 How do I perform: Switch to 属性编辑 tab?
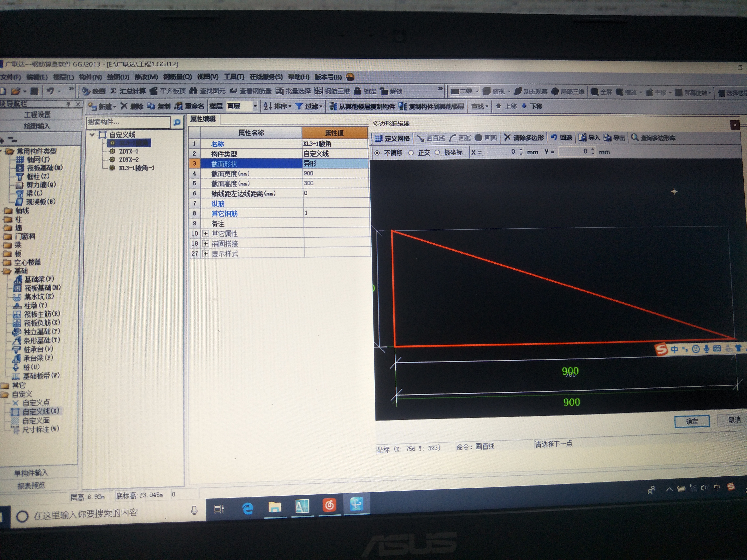pyautogui.click(x=203, y=119)
